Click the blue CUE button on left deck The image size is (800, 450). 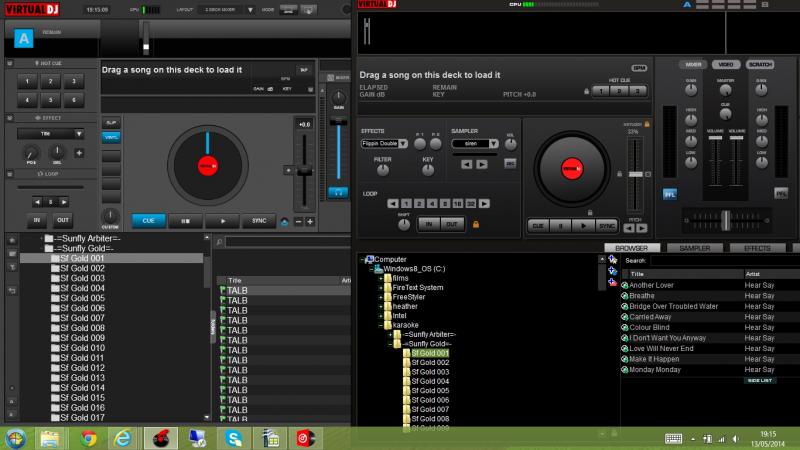tap(148, 220)
